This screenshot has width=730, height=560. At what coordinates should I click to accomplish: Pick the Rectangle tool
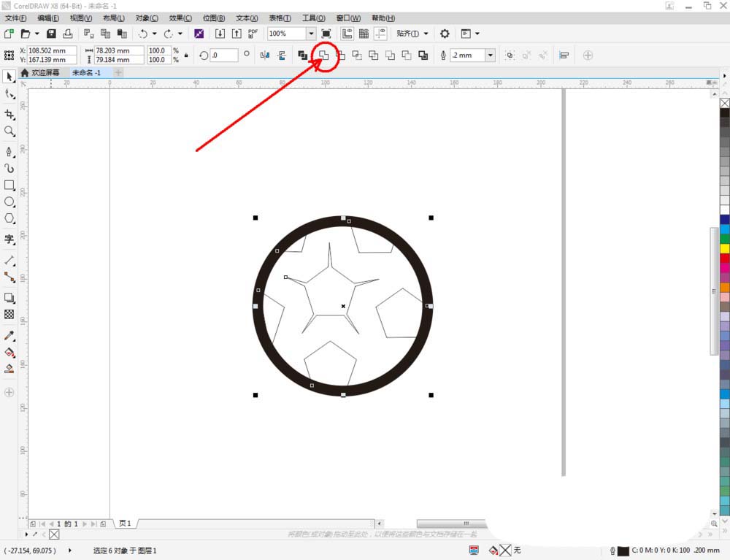(9, 185)
